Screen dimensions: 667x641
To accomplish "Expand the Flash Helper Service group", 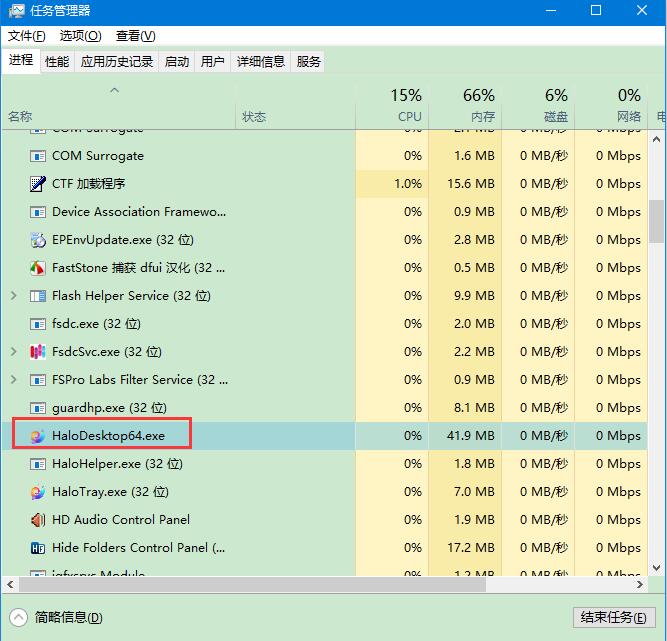I will click(13, 296).
